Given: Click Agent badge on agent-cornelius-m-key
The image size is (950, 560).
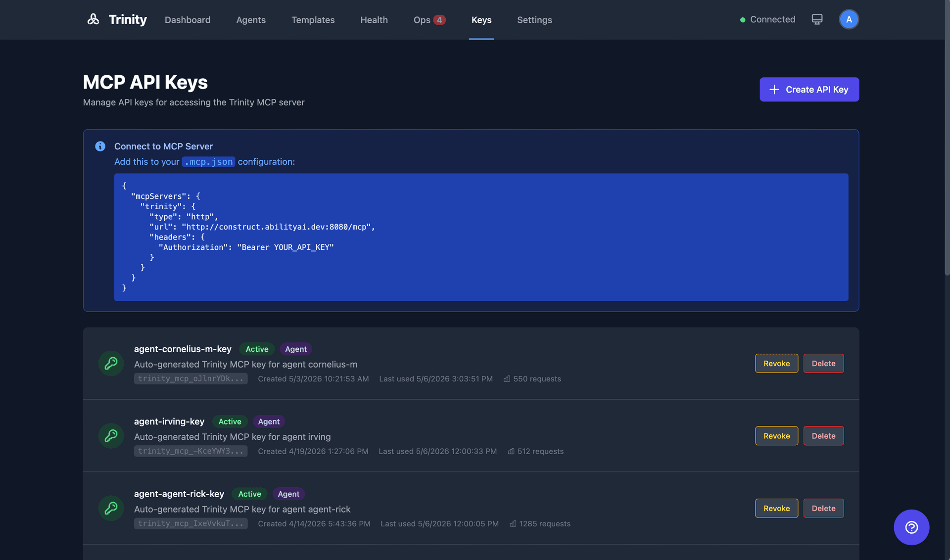Looking at the screenshot, I should click(296, 349).
